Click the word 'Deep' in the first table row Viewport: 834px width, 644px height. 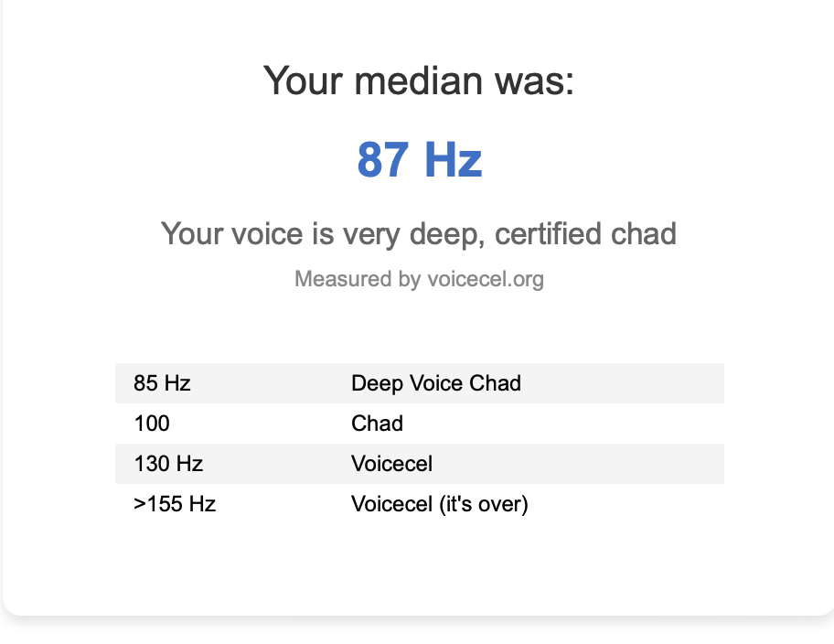pos(377,383)
